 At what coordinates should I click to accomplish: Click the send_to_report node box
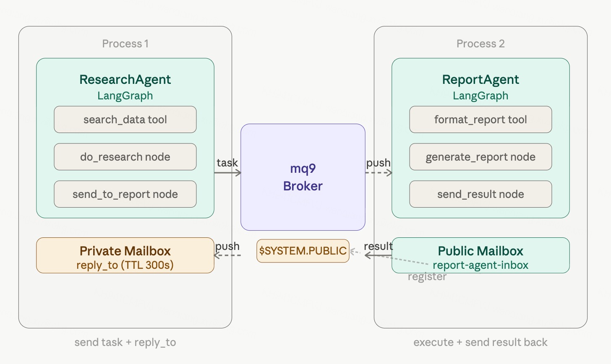[125, 194]
